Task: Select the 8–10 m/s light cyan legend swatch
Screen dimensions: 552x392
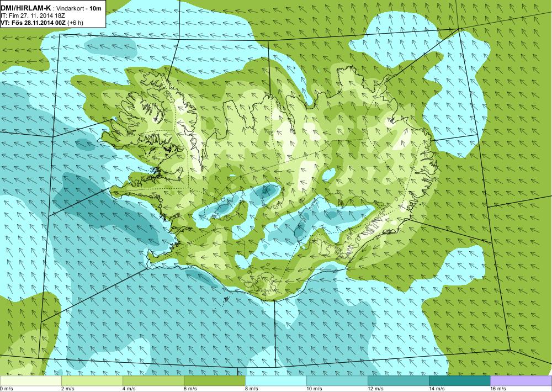Action: [x=275, y=381]
